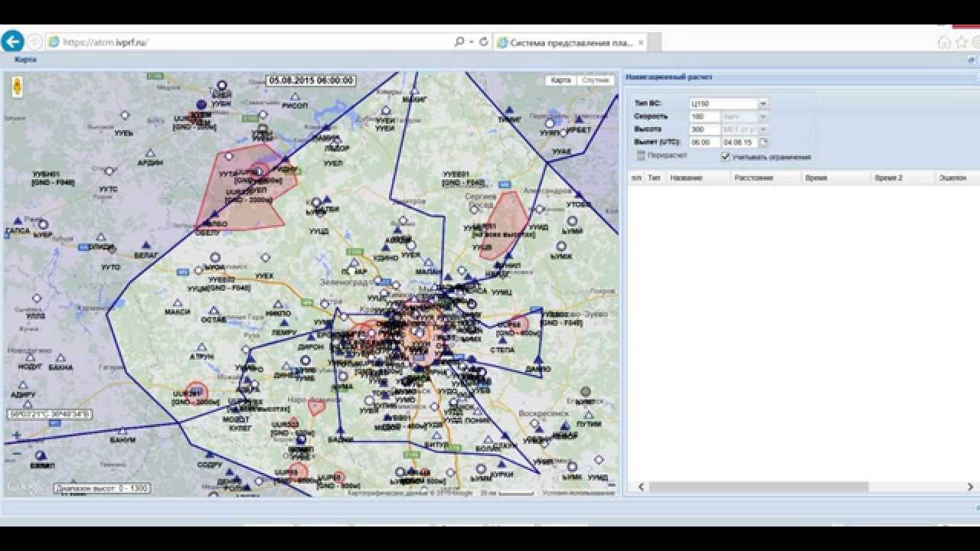Click the Диапазон высот 0 - 1300 label

tap(102, 488)
